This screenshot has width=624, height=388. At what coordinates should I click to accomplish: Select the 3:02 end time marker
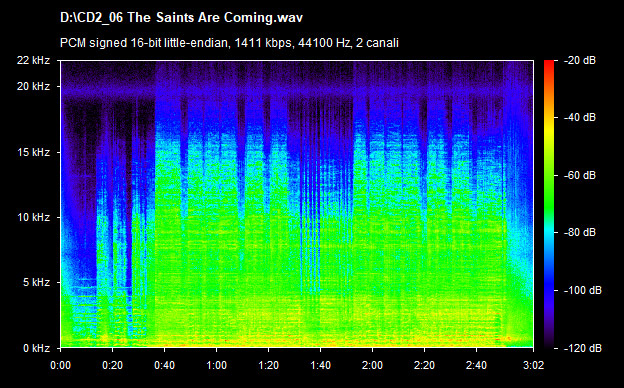click(533, 365)
